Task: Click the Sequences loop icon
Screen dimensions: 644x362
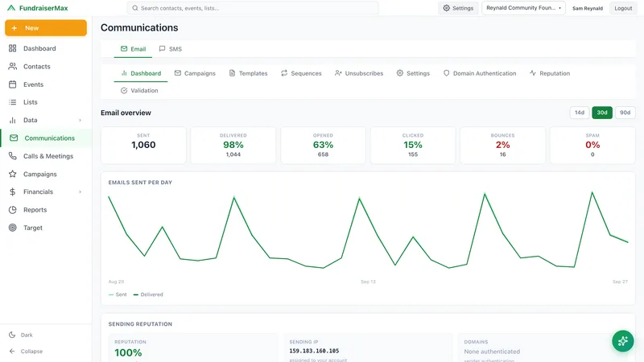Action: coord(284,73)
